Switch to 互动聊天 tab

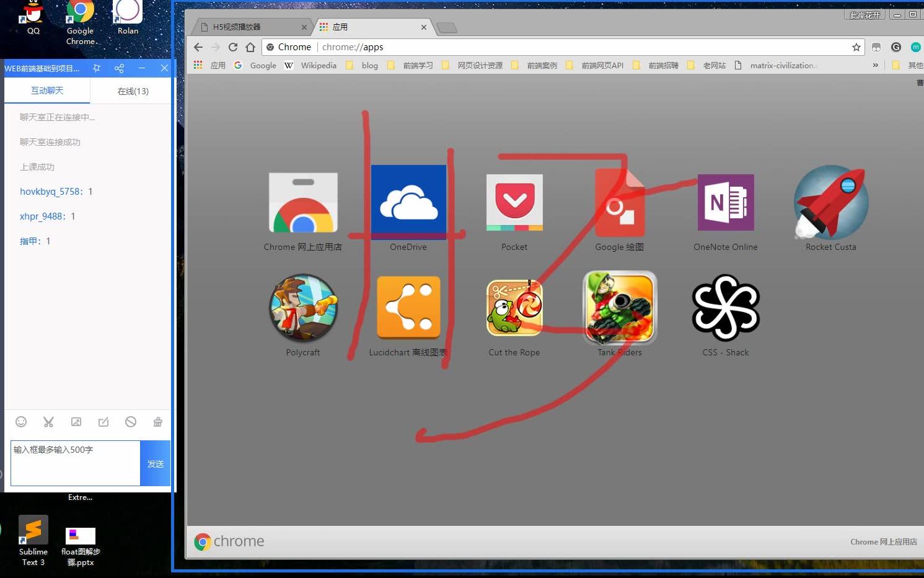click(47, 91)
